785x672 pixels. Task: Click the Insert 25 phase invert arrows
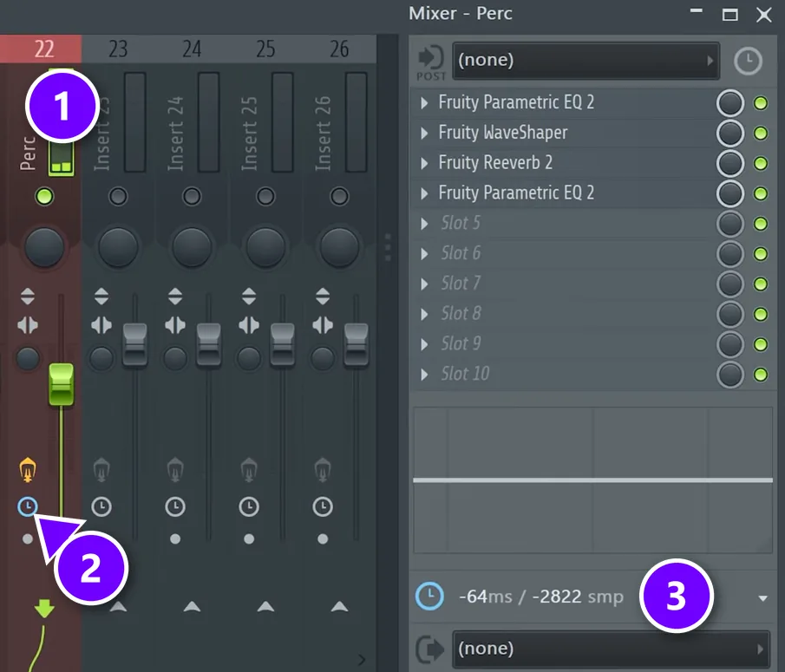[x=249, y=297]
